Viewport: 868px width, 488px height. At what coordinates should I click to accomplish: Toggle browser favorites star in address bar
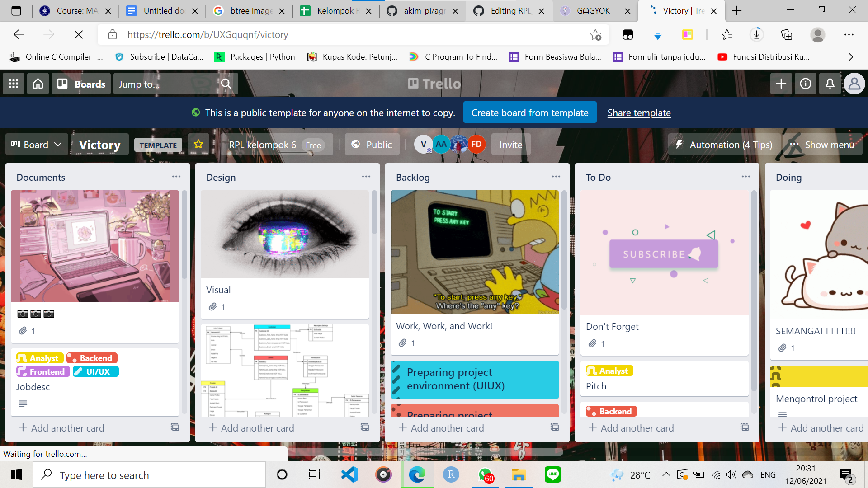(595, 35)
